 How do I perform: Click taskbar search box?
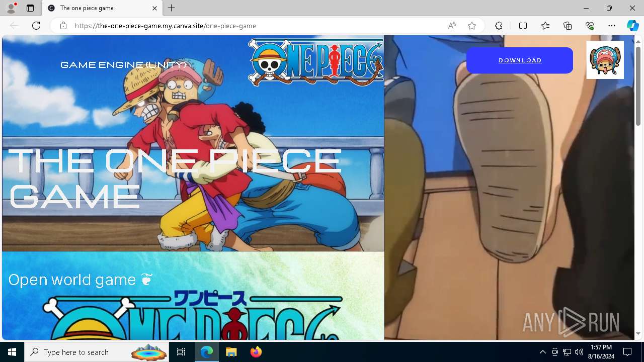(98, 352)
